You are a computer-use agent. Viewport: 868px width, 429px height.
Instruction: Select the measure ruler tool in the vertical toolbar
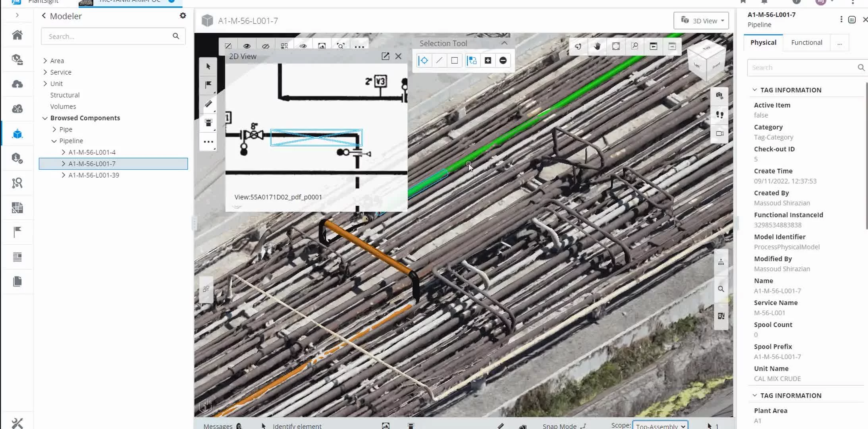[x=208, y=104]
